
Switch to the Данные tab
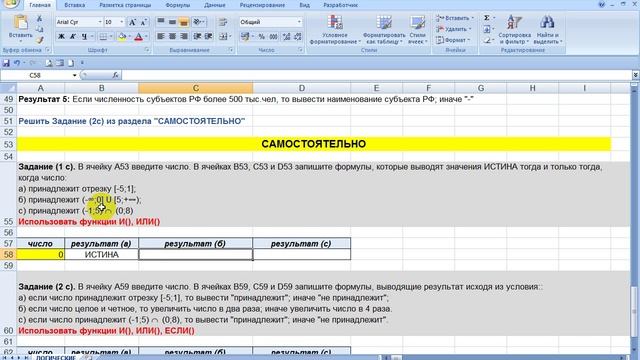point(215,5)
